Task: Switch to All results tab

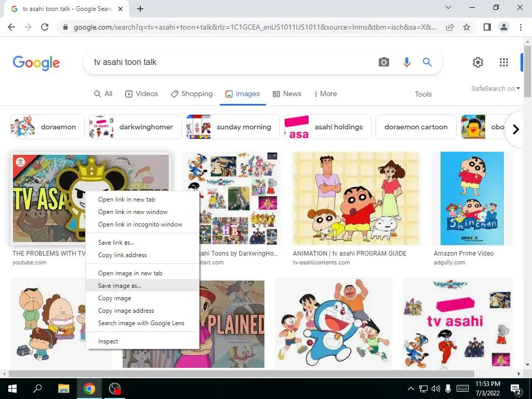Action: [x=103, y=94]
